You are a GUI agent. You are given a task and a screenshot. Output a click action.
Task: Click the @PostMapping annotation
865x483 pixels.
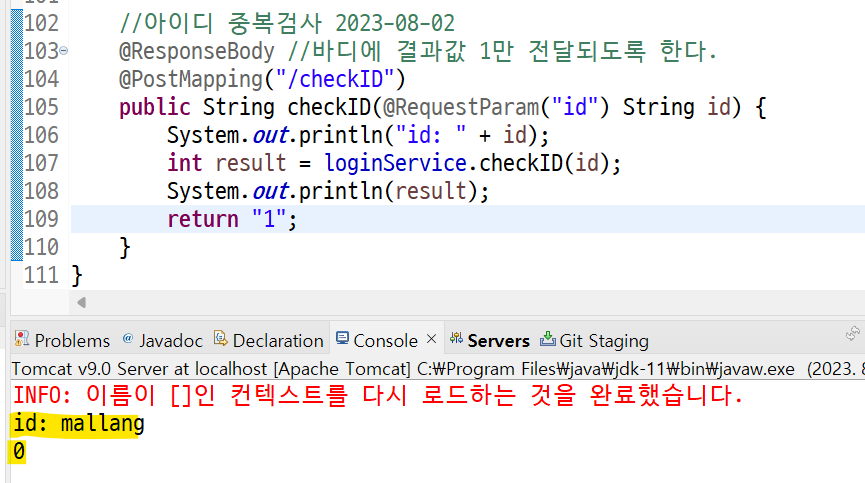(x=190, y=79)
